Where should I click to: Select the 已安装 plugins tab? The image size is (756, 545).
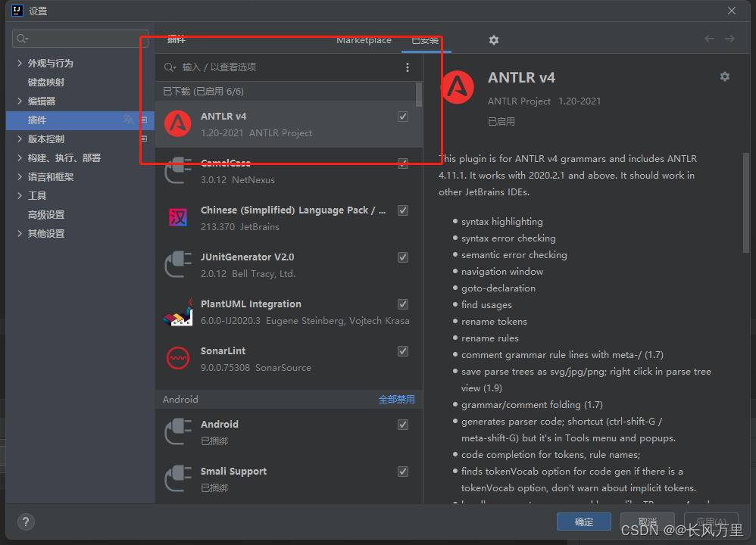(x=425, y=42)
